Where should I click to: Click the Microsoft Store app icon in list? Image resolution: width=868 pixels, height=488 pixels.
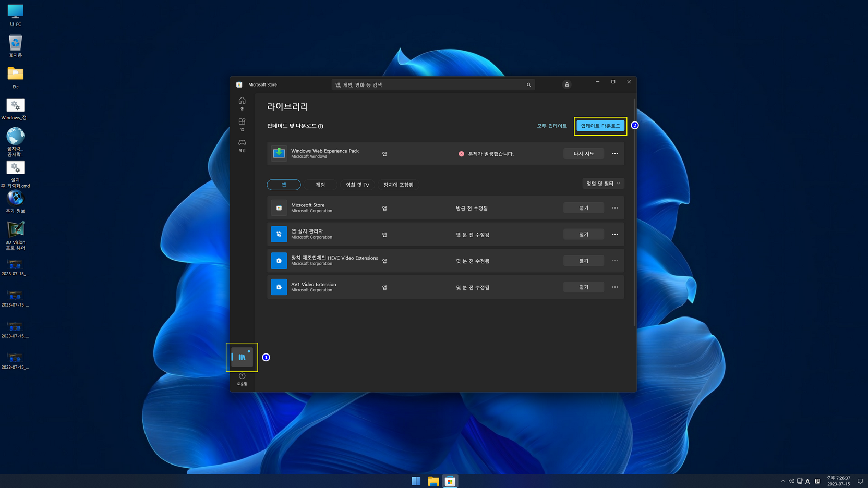pyautogui.click(x=279, y=208)
